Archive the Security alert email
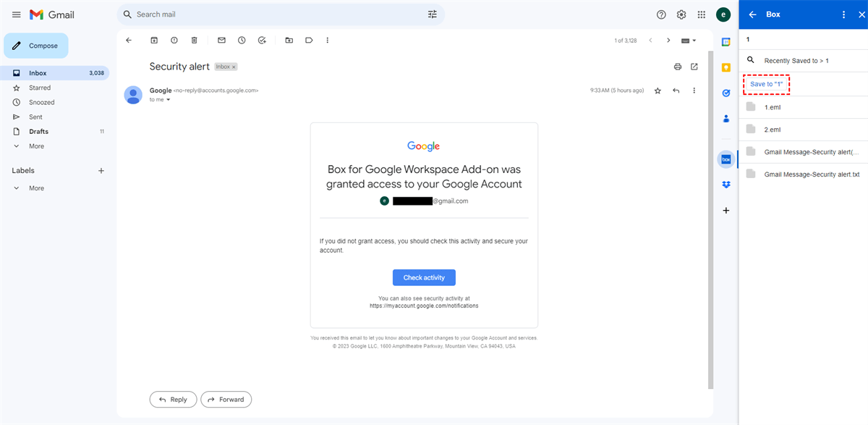This screenshot has width=868, height=425. (153, 41)
